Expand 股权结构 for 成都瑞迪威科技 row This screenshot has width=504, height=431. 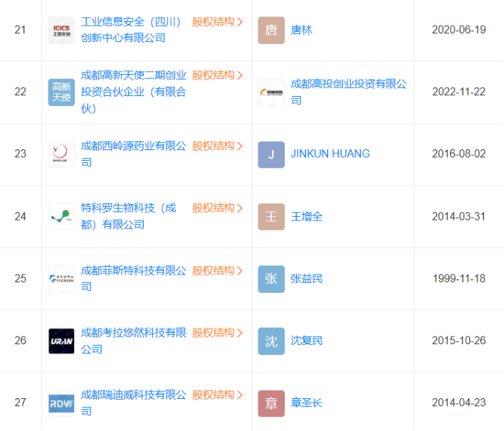pos(217,395)
